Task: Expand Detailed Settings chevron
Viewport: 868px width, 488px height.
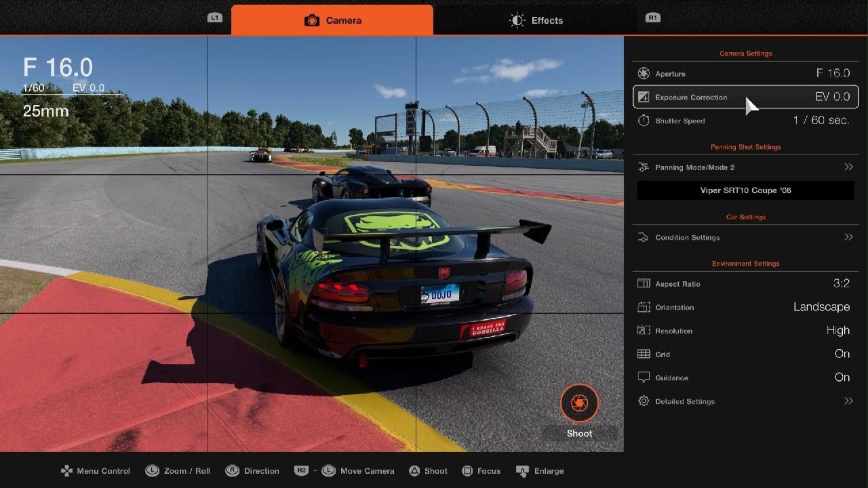Action: point(848,401)
